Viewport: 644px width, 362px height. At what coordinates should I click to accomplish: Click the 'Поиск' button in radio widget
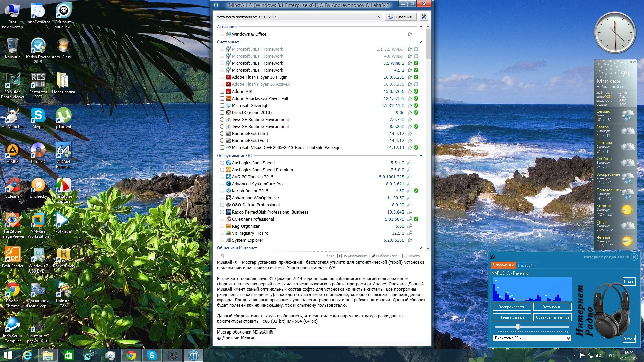pyautogui.click(x=629, y=282)
